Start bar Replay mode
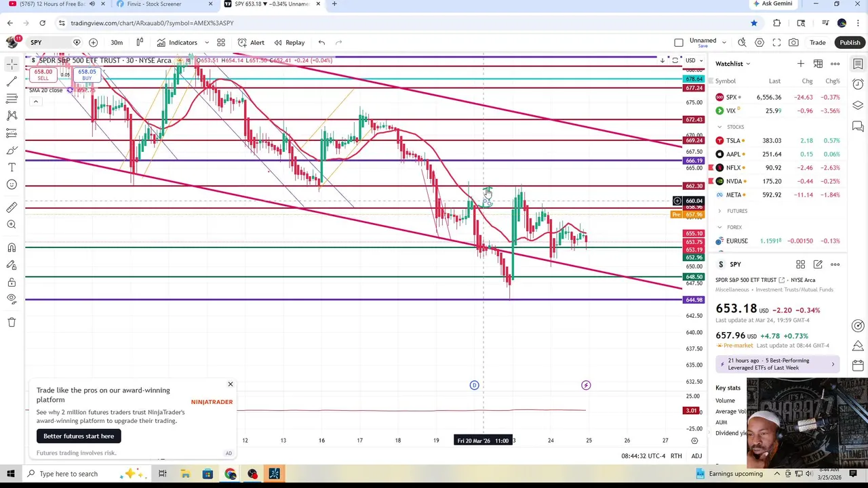This screenshot has height=488, width=868. (290, 42)
